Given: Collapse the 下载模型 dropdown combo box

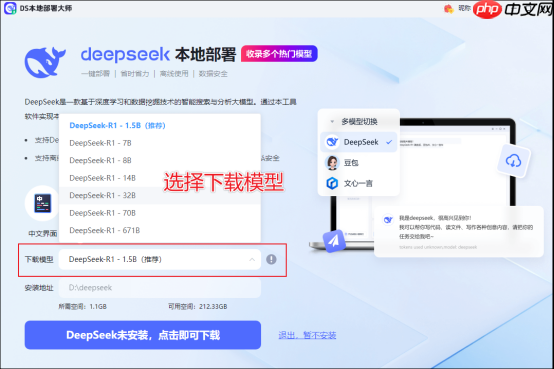Looking at the screenshot, I should click(160, 259).
